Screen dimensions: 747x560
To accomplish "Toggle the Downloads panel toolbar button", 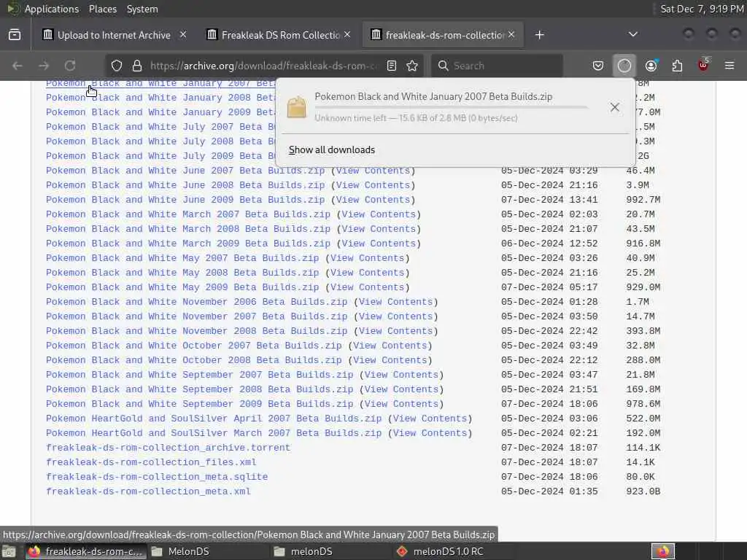I will [x=624, y=66].
